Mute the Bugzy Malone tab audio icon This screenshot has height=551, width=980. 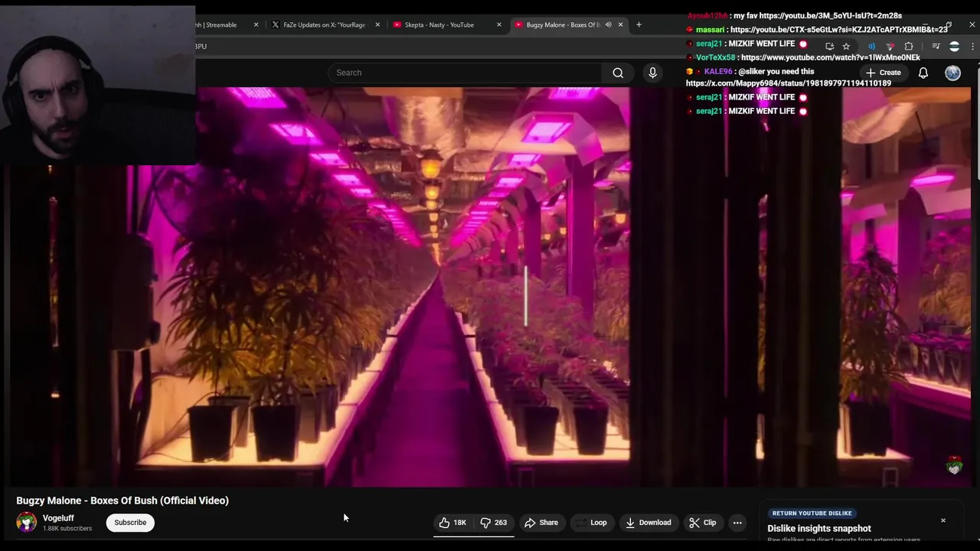point(608,24)
